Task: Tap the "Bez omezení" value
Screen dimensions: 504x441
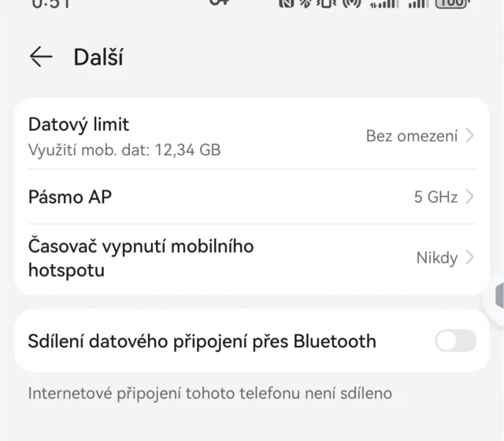Action: point(411,135)
